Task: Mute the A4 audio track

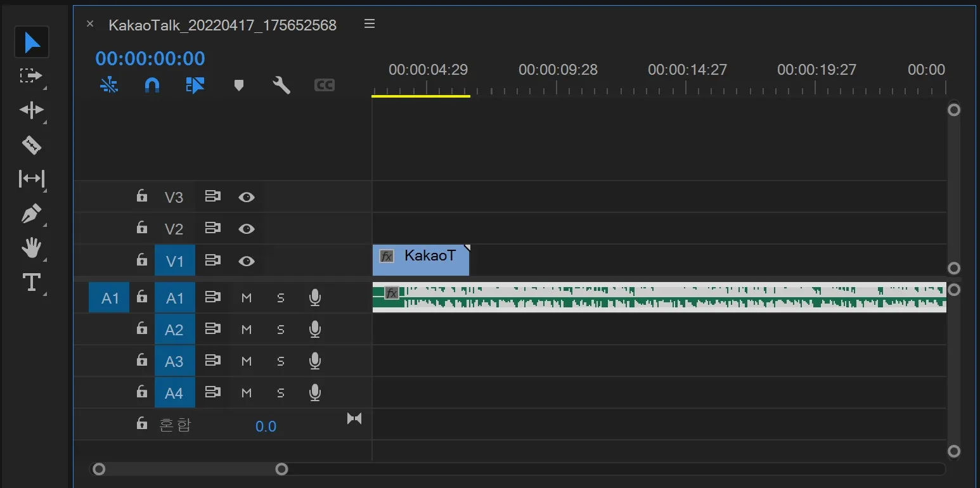Action: coord(247,393)
